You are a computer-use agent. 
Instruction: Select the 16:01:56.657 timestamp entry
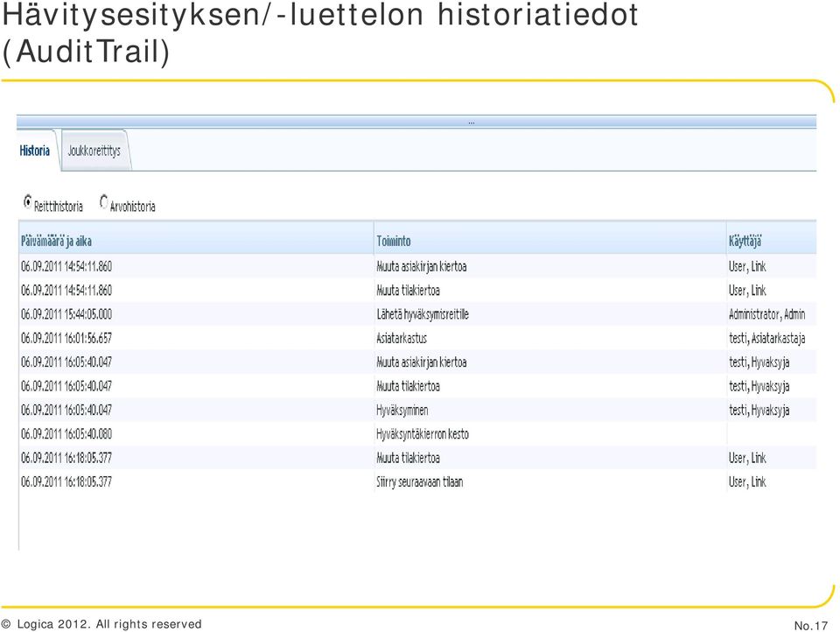(66, 338)
